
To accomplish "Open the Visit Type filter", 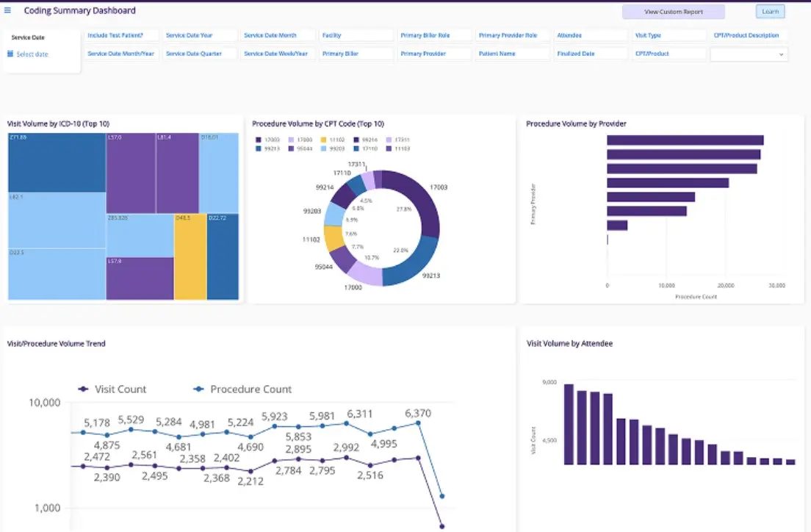I will (x=669, y=35).
